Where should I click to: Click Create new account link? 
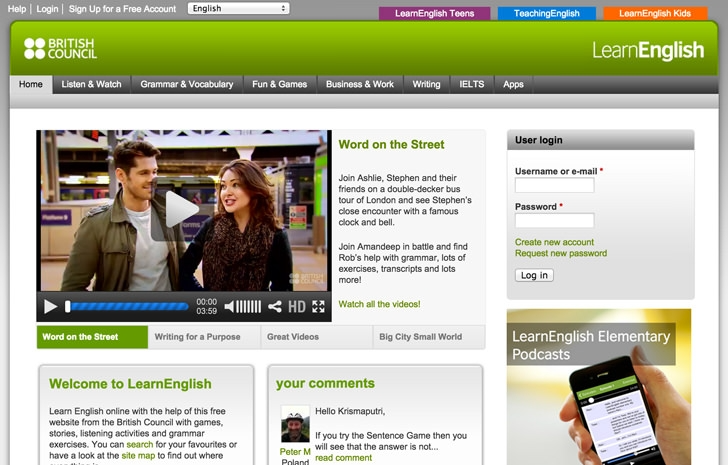pos(554,242)
